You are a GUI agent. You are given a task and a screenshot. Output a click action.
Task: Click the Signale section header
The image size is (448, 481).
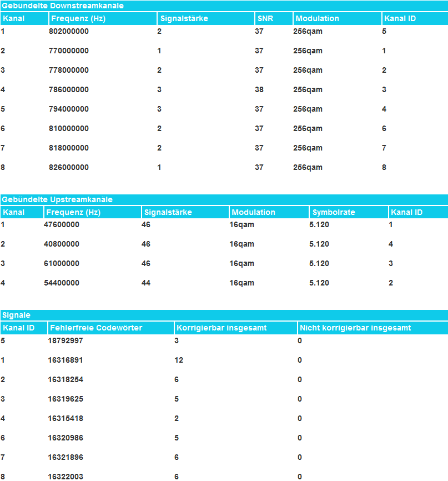click(x=16, y=315)
